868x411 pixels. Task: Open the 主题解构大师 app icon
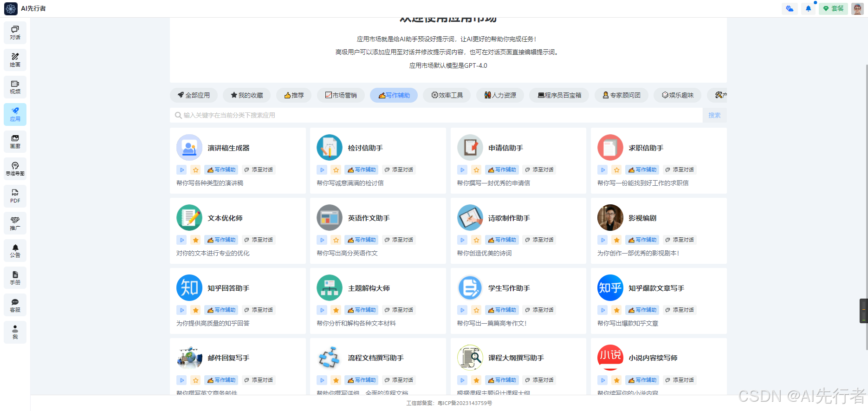click(330, 288)
